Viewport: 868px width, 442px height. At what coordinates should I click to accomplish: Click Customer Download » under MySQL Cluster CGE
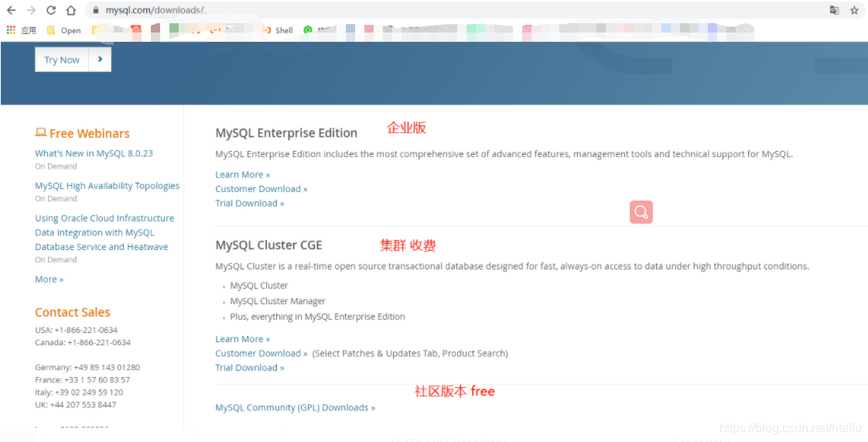tap(261, 354)
